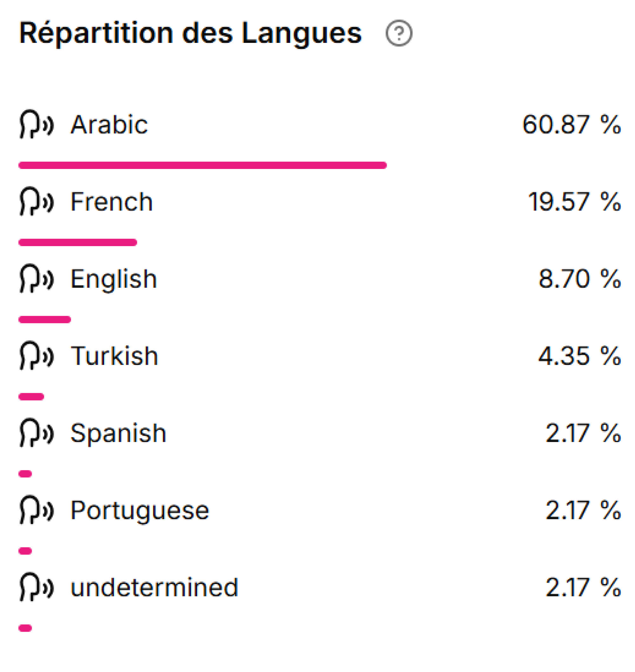Select the Spanish language row
Screen dimensions: 635x672
click(x=117, y=432)
